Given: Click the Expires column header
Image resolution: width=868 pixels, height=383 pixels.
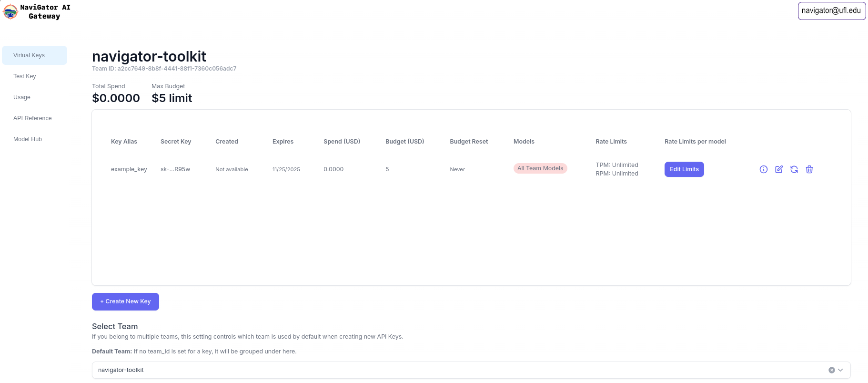Looking at the screenshot, I should (283, 142).
